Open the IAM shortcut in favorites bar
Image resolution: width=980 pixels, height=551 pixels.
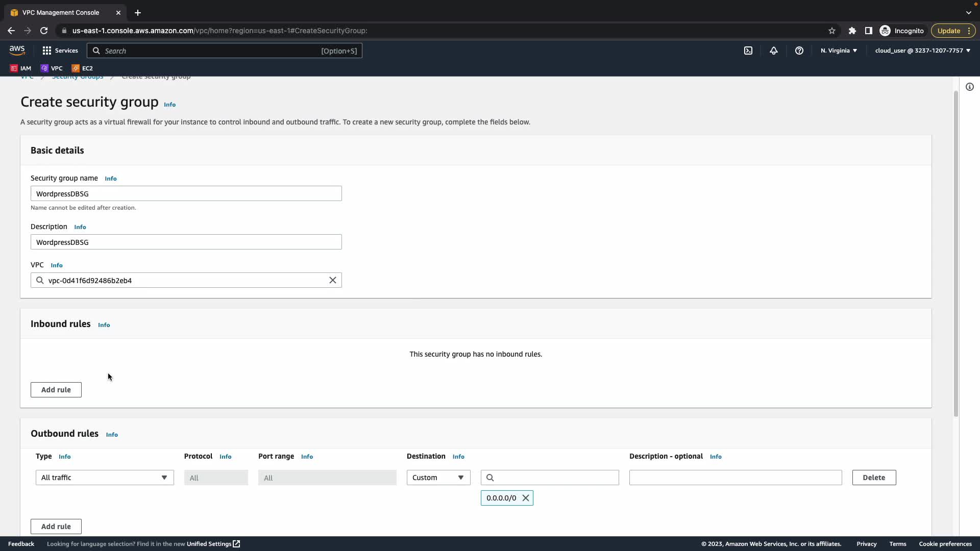[21, 68]
